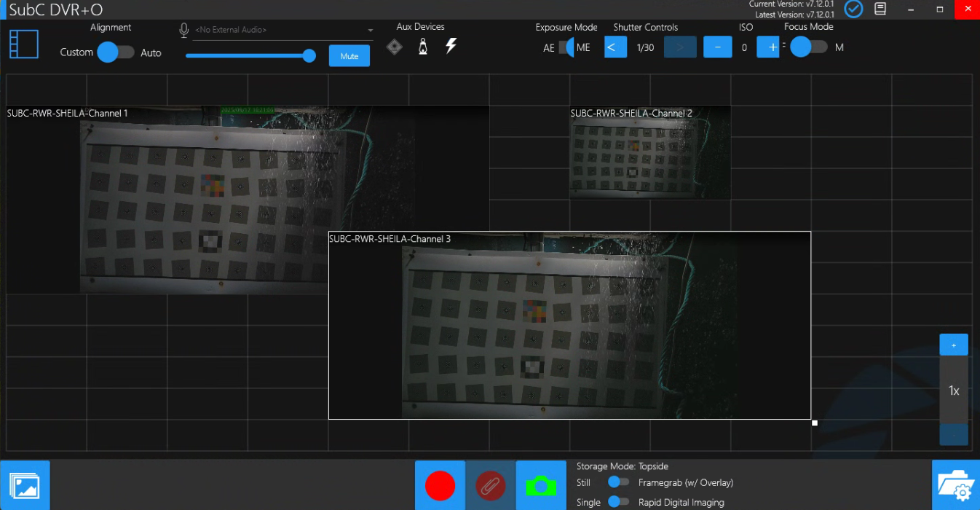980x510 pixels.
Task: Expand the No External Audio dropdown
Action: pos(370,31)
